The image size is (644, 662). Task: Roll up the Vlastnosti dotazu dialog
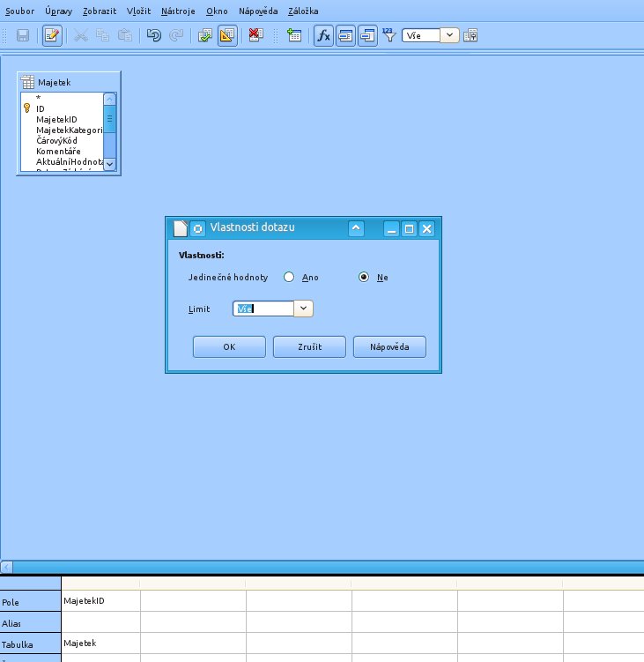[x=356, y=228]
